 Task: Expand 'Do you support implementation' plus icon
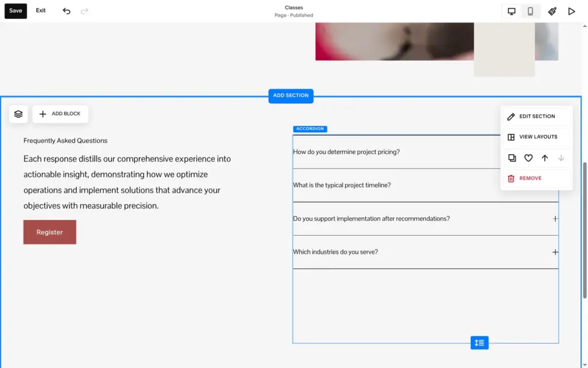coord(555,218)
